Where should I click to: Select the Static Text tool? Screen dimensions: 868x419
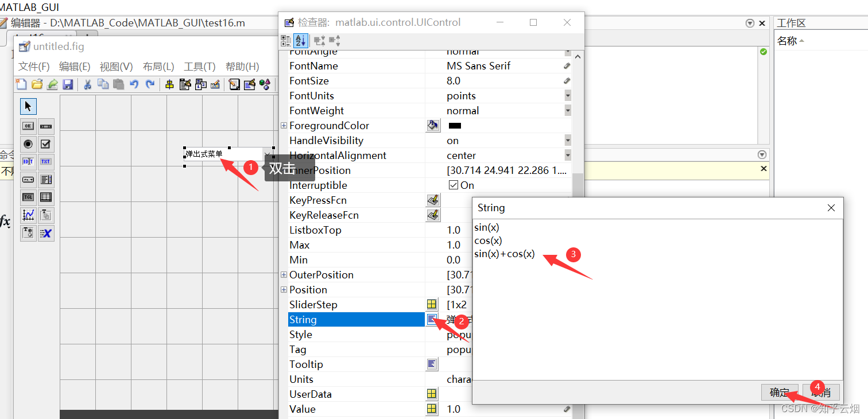tap(46, 161)
